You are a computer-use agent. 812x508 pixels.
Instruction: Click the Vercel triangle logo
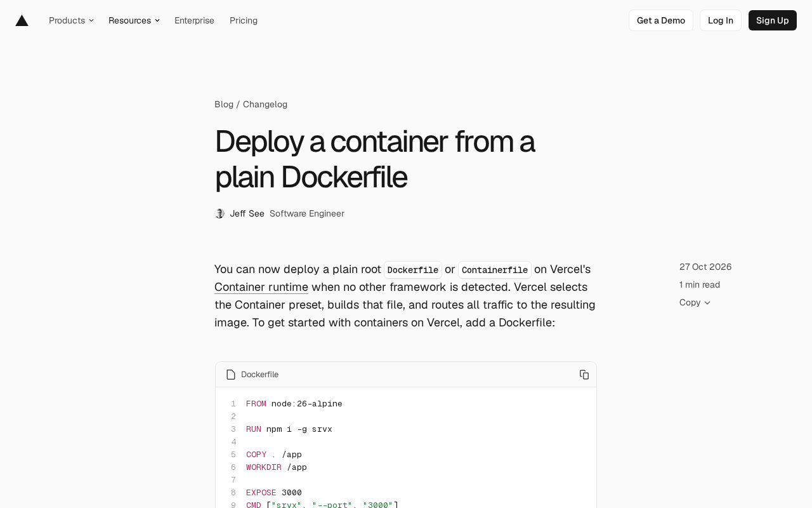(x=22, y=20)
